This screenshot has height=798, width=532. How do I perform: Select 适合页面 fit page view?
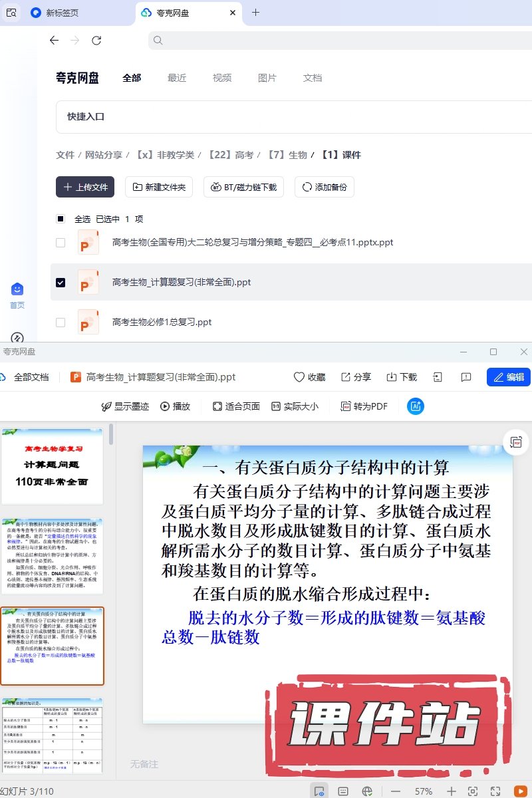[x=236, y=406]
